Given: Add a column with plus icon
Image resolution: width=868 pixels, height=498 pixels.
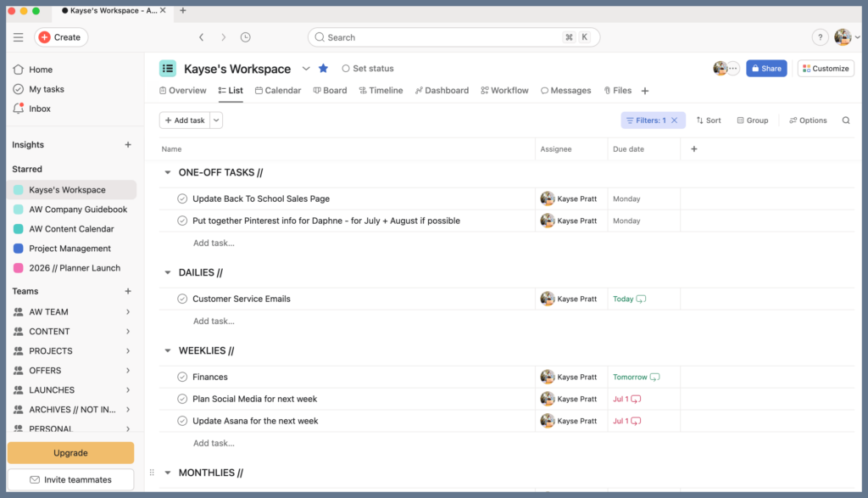Looking at the screenshot, I should [693, 148].
